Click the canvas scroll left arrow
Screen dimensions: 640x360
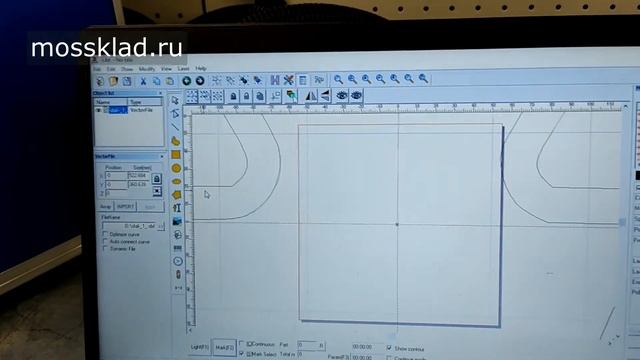click(x=189, y=330)
